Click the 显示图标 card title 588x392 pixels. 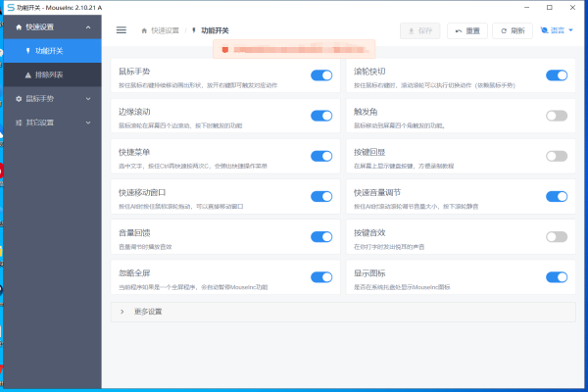click(x=369, y=273)
